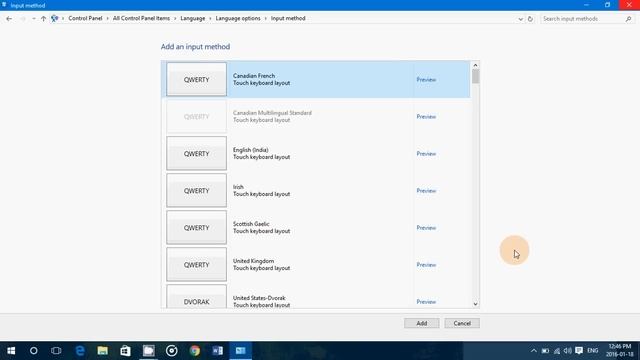This screenshot has width=640, height=360.
Task: Select Scottish Gaelic QWERTY thumbnail
Action: tap(196, 228)
